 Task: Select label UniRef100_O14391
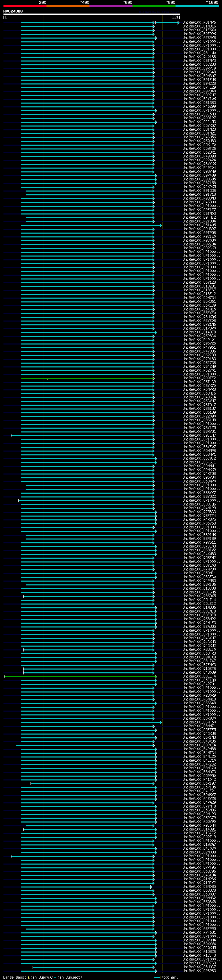point(199,829)
